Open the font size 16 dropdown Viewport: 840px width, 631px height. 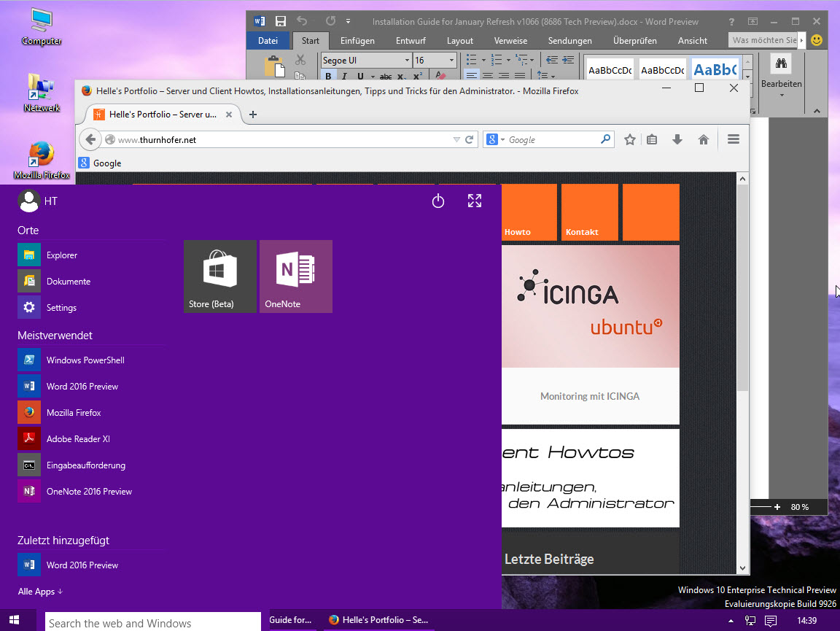451,61
